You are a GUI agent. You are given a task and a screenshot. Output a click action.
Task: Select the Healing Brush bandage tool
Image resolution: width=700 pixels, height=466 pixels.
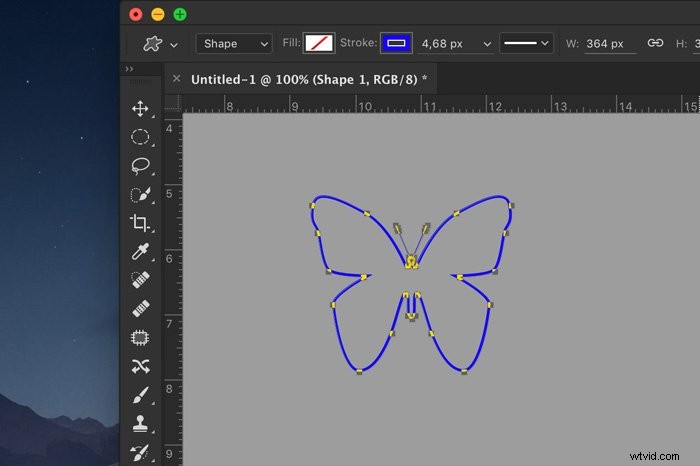(141, 309)
